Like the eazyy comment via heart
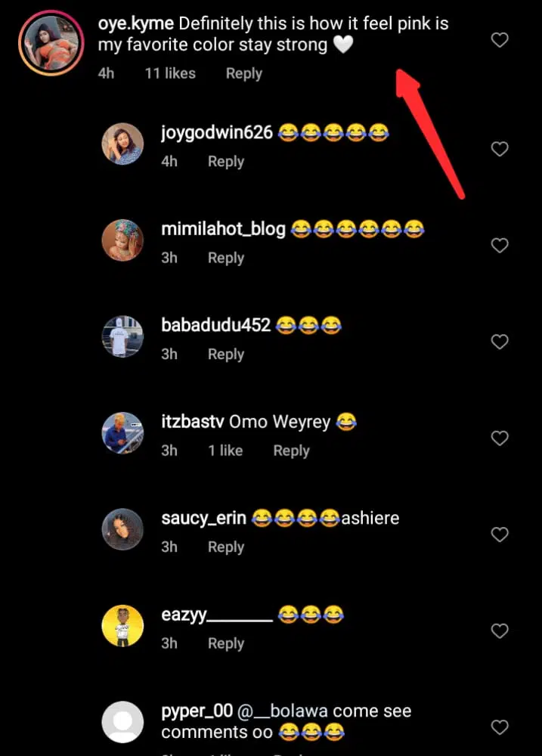The width and height of the screenshot is (542, 756). pyautogui.click(x=500, y=631)
